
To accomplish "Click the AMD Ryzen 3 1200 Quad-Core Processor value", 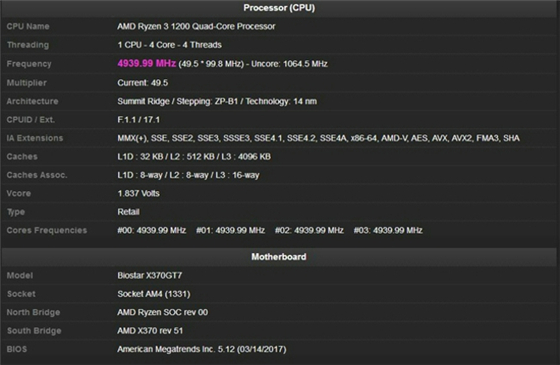I will 196,26.
